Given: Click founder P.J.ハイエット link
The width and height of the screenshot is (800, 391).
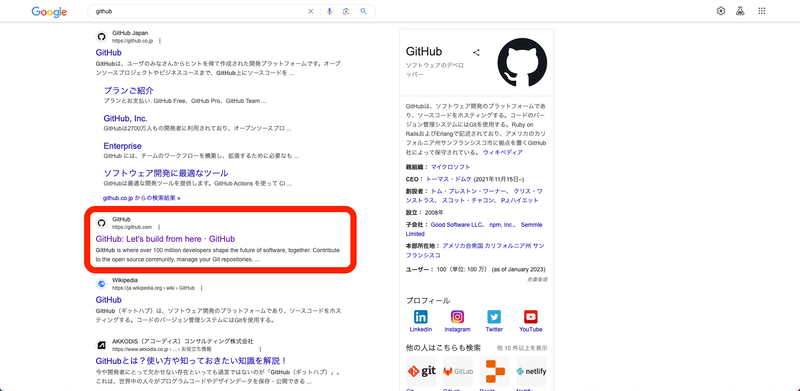Looking at the screenshot, I should 519,201.
